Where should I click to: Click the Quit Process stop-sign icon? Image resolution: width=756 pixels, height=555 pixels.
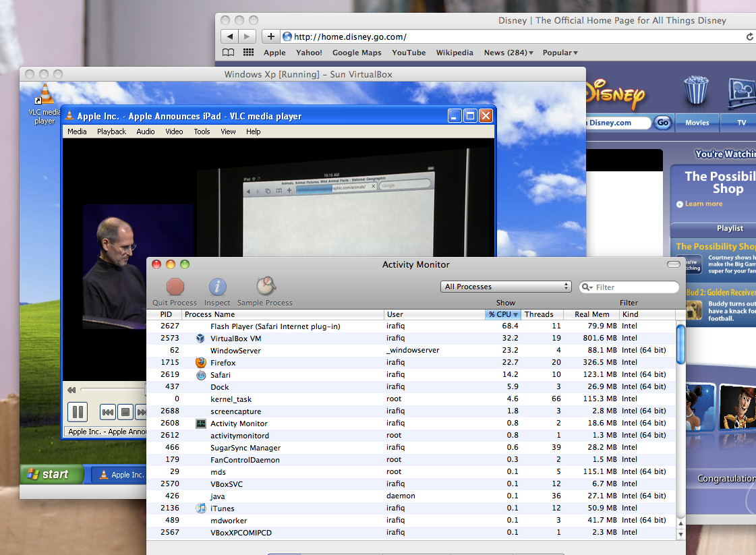(175, 287)
